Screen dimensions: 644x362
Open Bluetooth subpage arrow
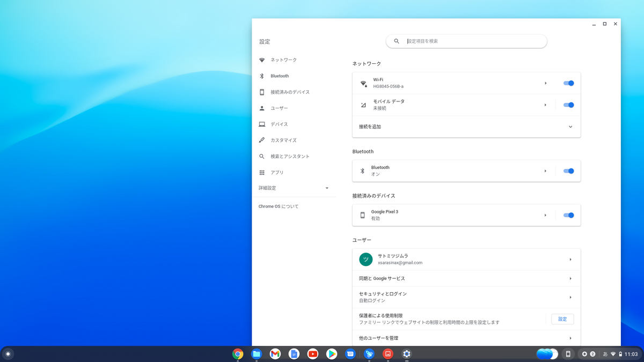[545, 171]
